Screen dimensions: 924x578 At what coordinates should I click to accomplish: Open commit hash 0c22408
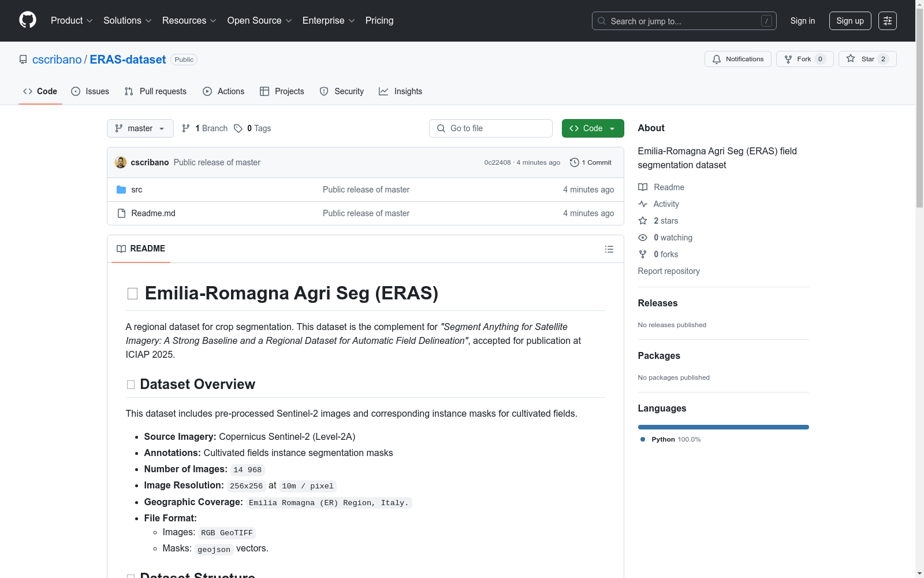coord(498,162)
